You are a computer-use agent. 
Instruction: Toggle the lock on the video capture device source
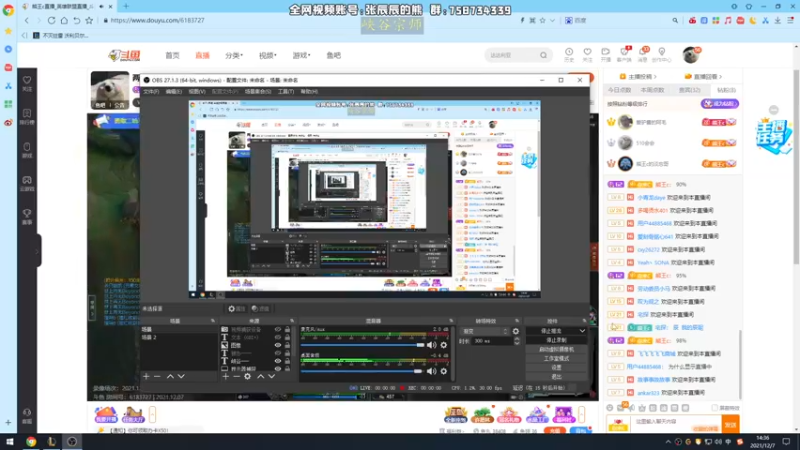coord(287,330)
